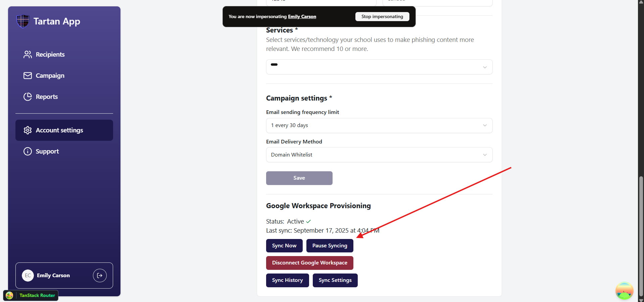Expand the Services selection dropdown

tap(379, 67)
